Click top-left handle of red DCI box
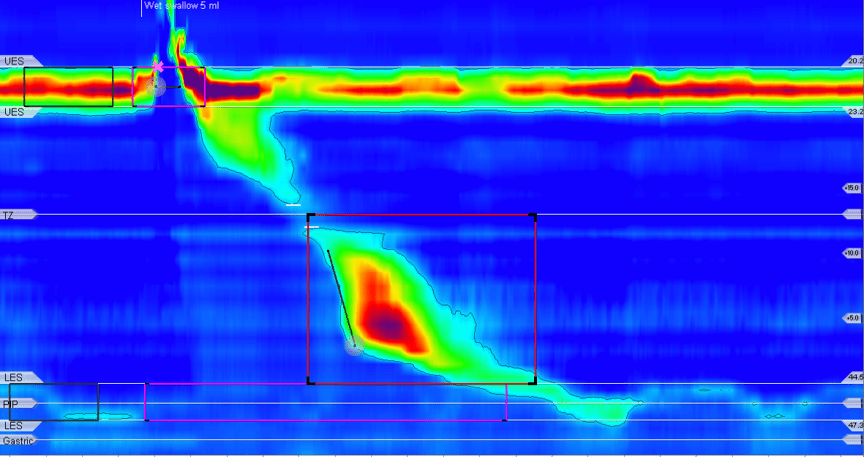The width and height of the screenshot is (864, 457). pyautogui.click(x=309, y=215)
